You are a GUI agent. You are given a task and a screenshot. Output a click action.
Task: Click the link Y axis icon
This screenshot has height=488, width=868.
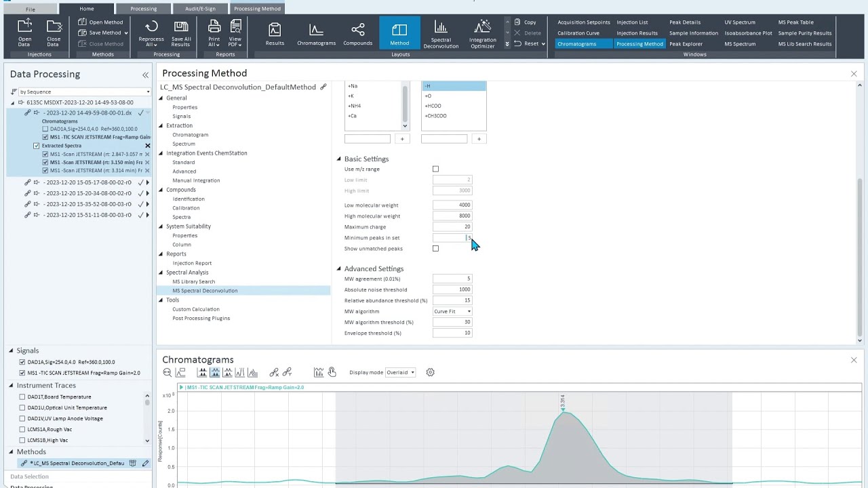[x=287, y=372]
